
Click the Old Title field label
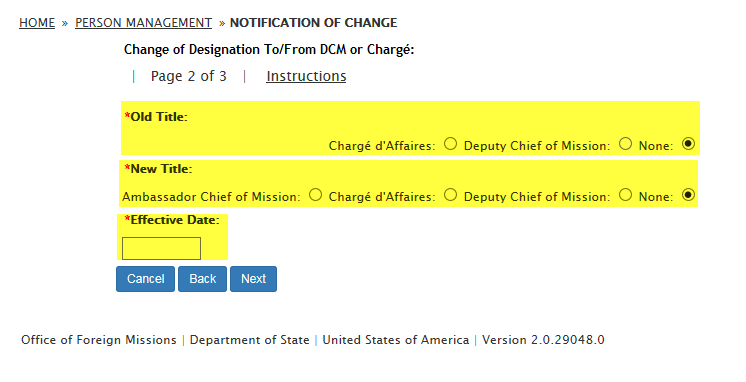(156, 117)
